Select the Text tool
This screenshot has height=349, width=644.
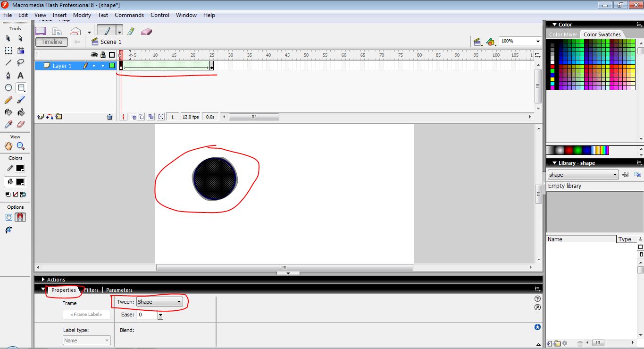(20, 75)
